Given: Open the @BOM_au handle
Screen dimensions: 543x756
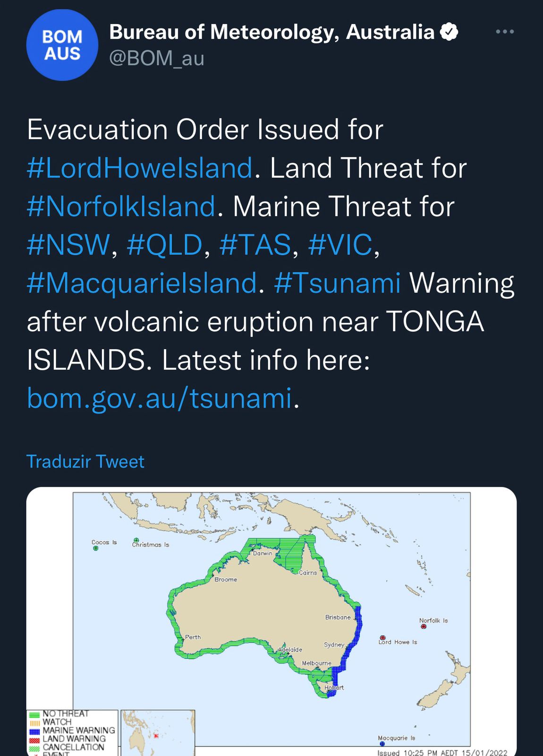Looking at the screenshot, I should (157, 59).
